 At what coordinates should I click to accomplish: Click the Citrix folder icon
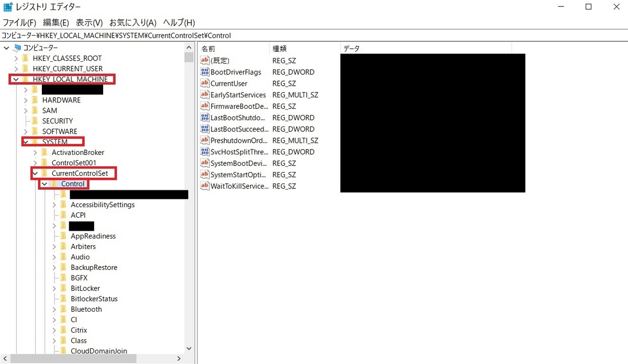(64, 330)
